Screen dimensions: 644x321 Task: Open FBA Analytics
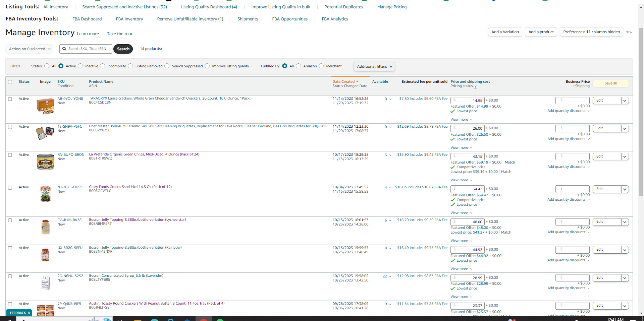pos(335,19)
